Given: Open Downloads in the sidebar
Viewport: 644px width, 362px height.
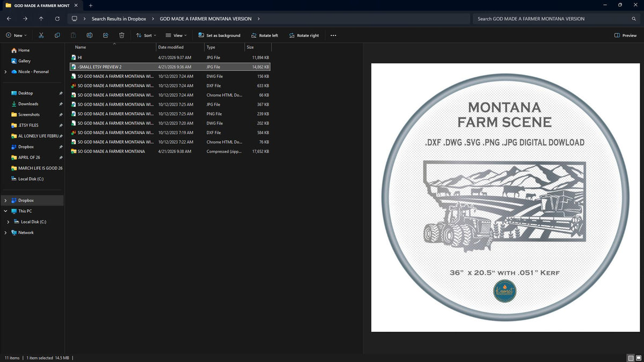Looking at the screenshot, I should pyautogui.click(x=28, y=104).
